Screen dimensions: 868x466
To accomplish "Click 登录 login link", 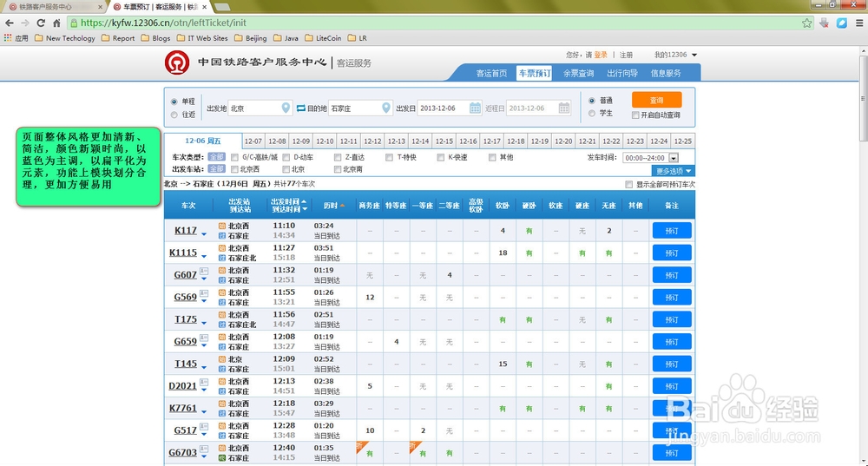I will click(601, 55).
